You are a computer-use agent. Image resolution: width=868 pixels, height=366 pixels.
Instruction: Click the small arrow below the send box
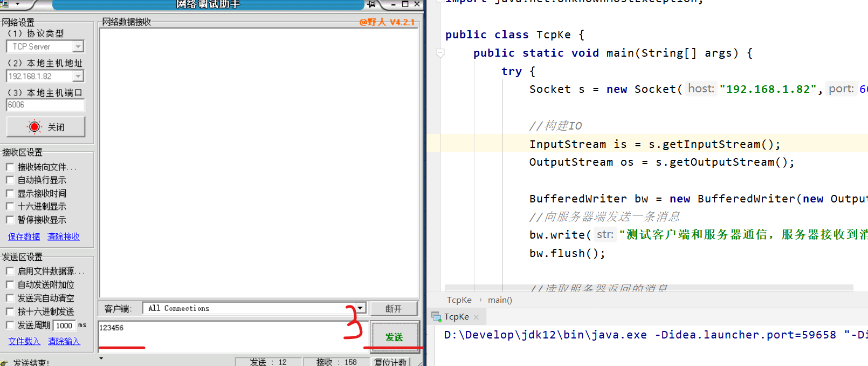pyautogui.click(x=101, y=358)
